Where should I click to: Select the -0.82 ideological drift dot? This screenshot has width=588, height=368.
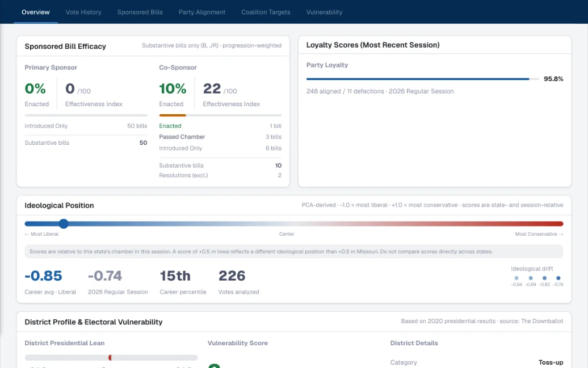(544, 278)
